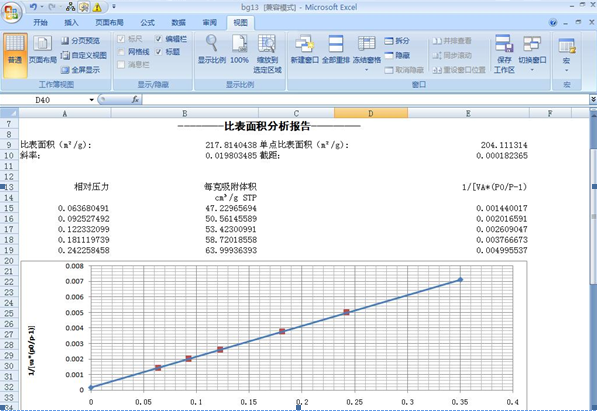Click inside the formula bar input

point(366,100)
